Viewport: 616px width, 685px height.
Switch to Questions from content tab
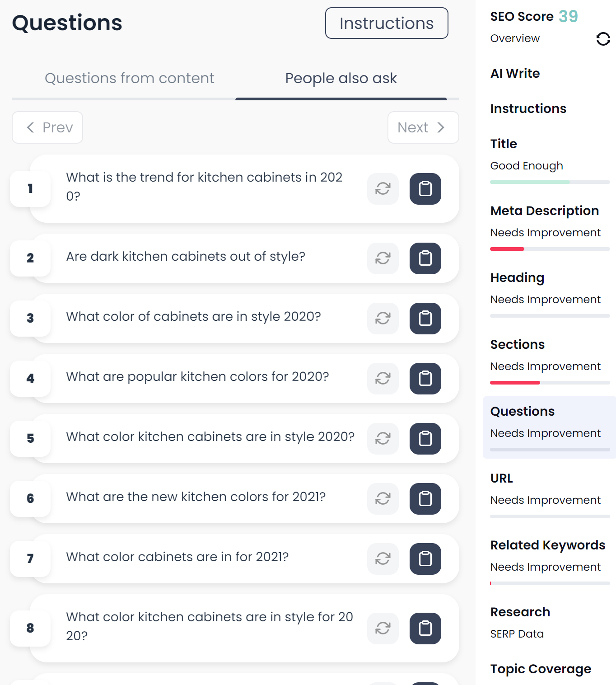129,79
